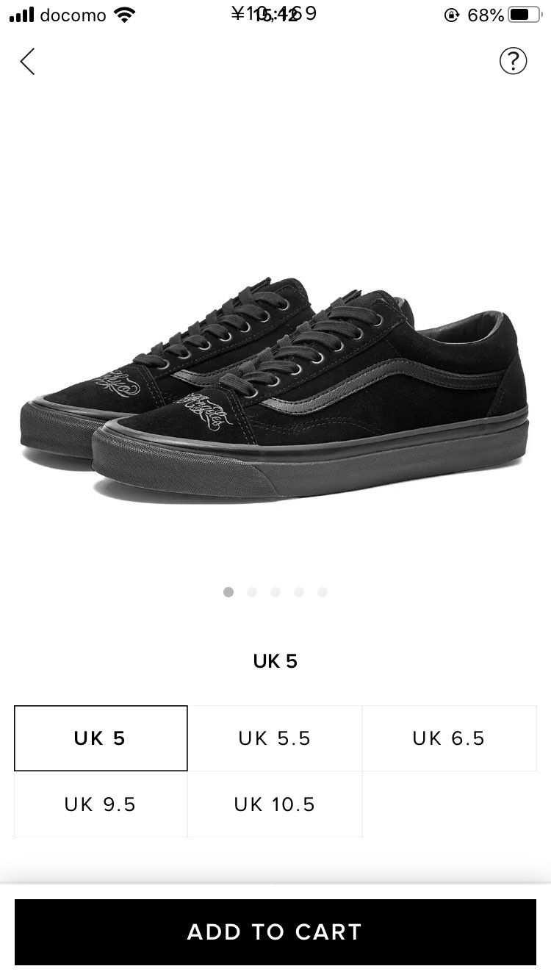
Task: Tap the rotation lock status icon
Action: point(452,15)
